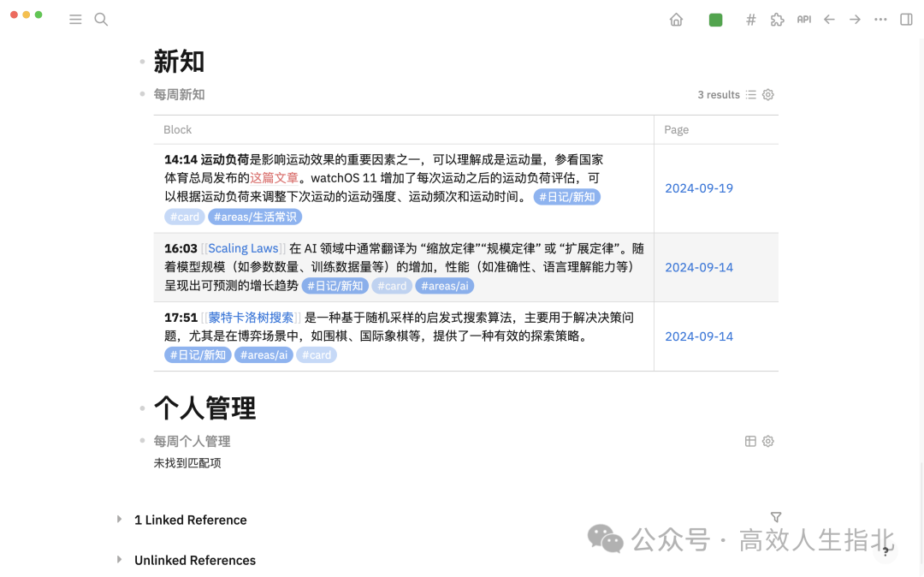The image size is (924, 577).
Task: Open the plugins puzzle icon
Action: click(x=777, y=19)
